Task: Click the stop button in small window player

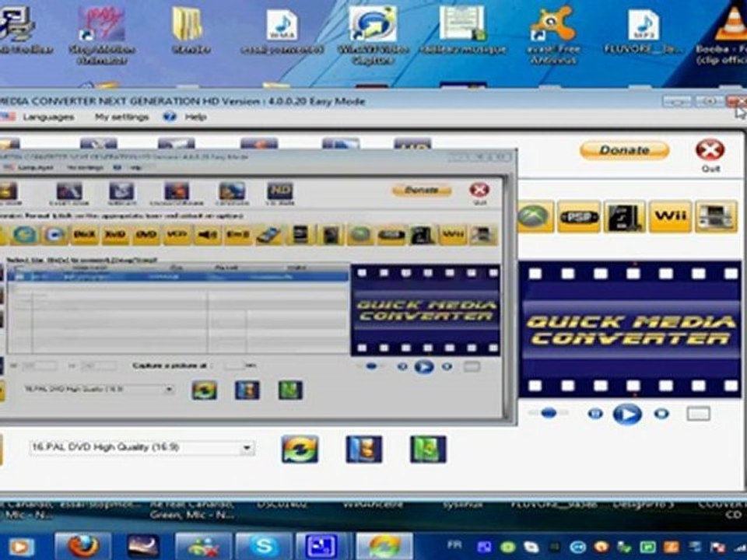Action: [447, 366]
